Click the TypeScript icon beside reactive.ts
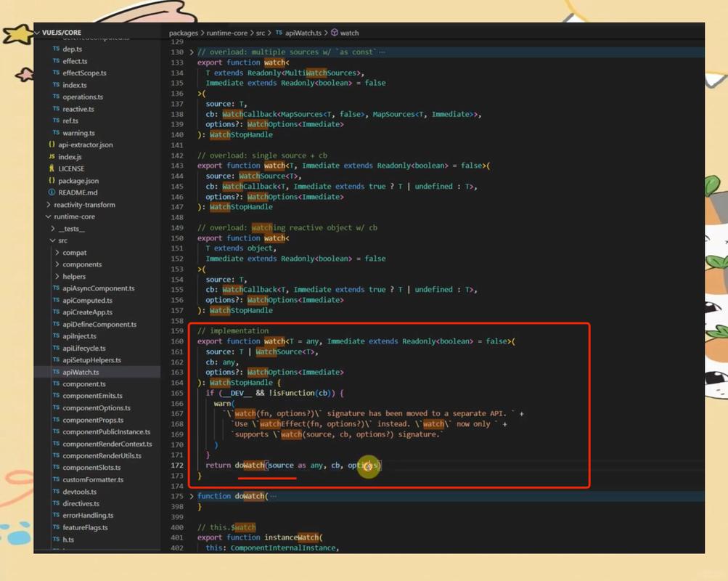This screenshot has height=581, width=728. point(56,109)
